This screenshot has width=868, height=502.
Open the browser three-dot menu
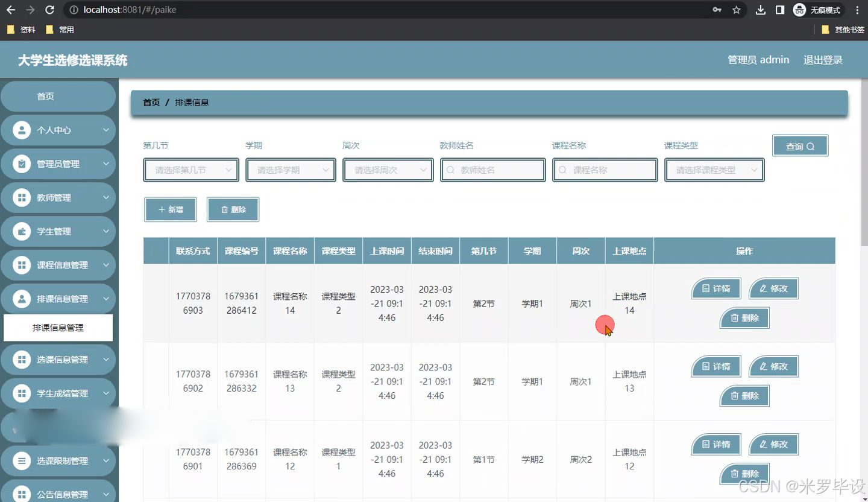pos(857,10)
